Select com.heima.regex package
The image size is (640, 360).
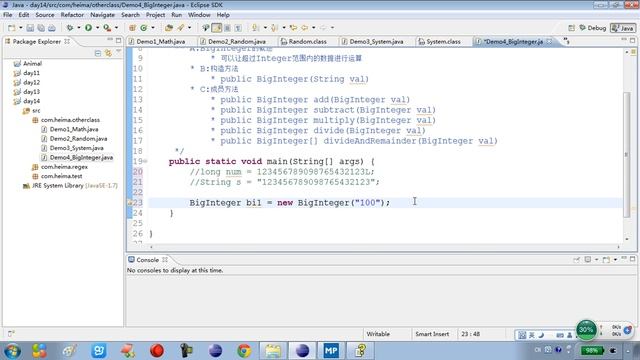click(x=64, y=167)
